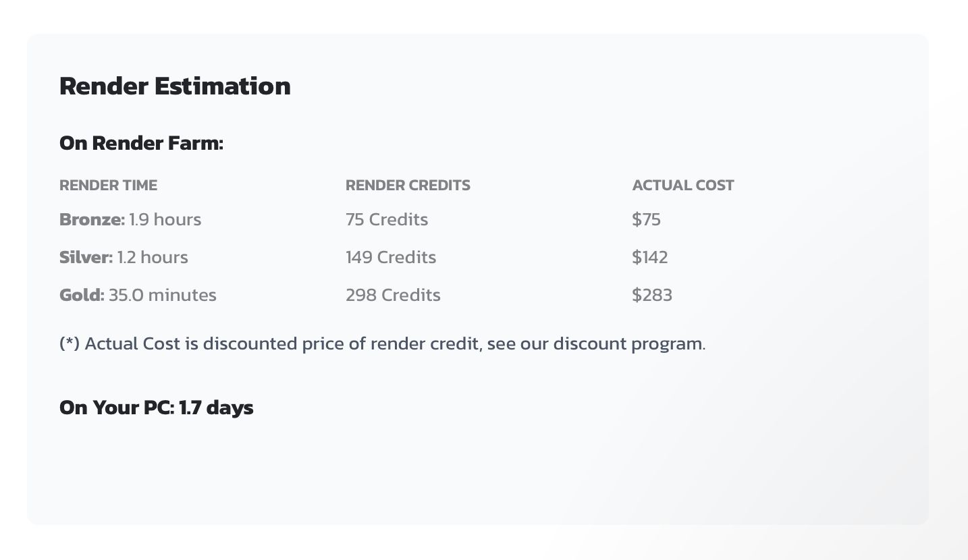Viewport: 968px width, 560px height.
Task: Select the On Render Farm subheading
Action: click(141, 143)
